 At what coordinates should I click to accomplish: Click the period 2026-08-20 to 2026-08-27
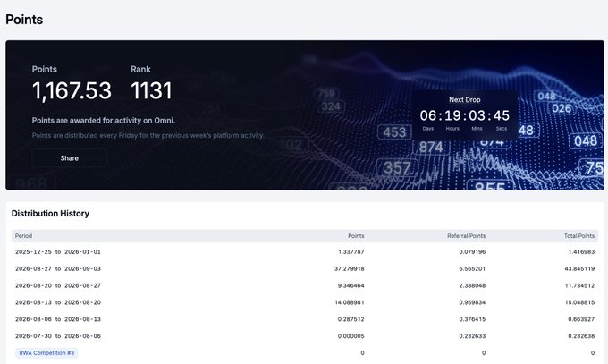[58, 285]
